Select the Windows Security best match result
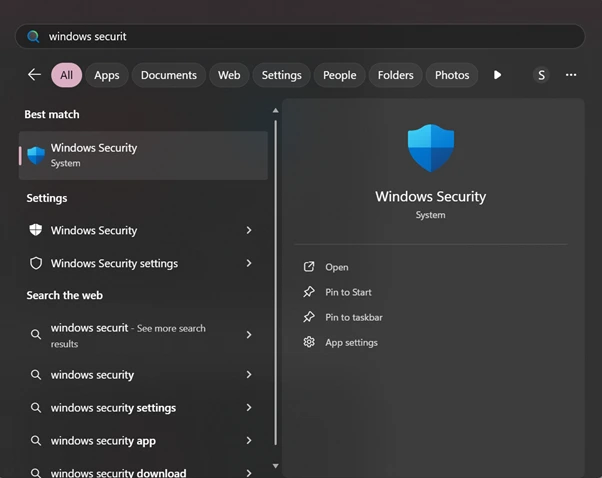The height and width of the screenshot is (478, 602). pos(143,155)
